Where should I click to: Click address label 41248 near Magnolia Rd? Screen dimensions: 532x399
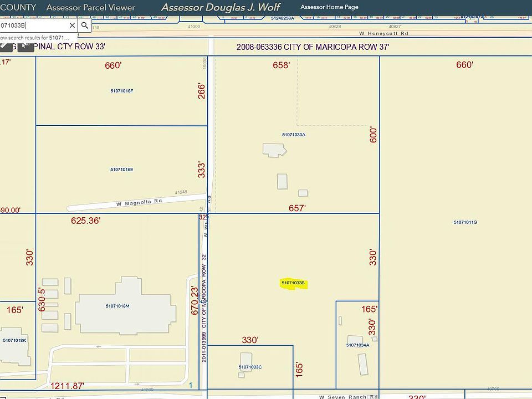coord(181,192)
